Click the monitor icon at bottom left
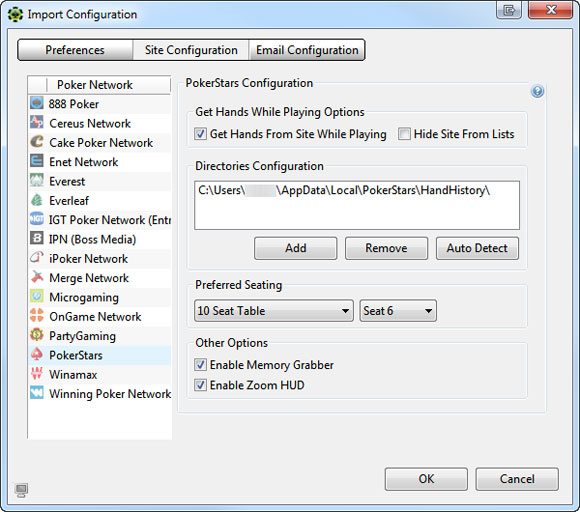The height and width of the screenshot is (512, 580). (x=21, y=490)
